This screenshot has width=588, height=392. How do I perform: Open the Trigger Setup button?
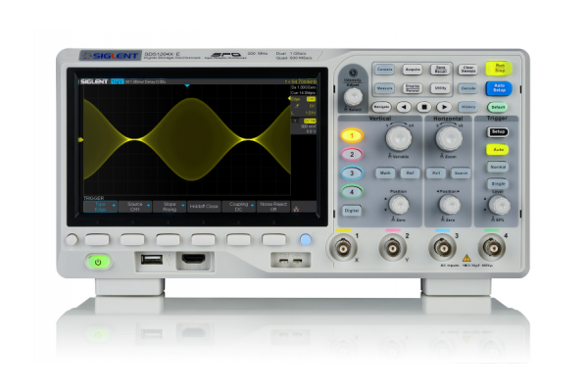click(x=498, y=131)
